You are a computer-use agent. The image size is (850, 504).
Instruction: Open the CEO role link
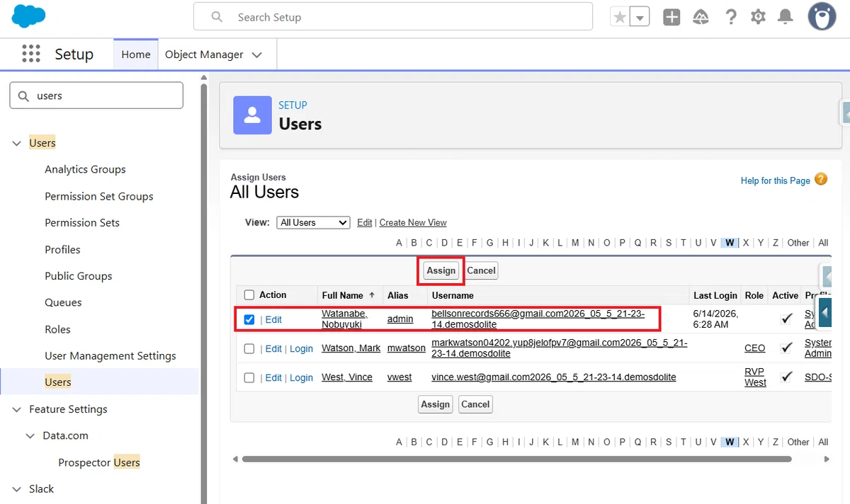click(x=754, y=348)
